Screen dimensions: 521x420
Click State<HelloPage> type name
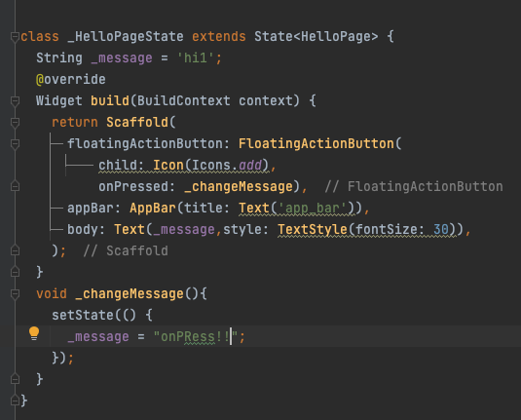click(x=316, y=37)
